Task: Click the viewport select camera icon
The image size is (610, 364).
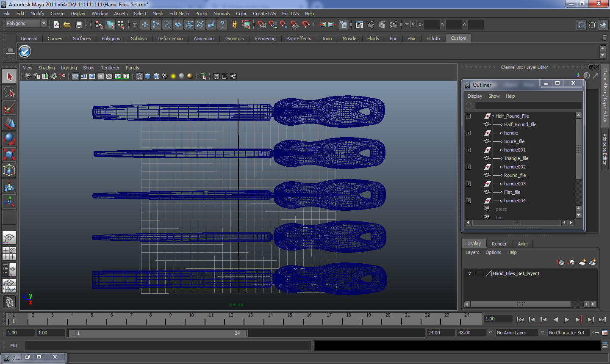Action: pyautogui.click(x=28, y=76)
